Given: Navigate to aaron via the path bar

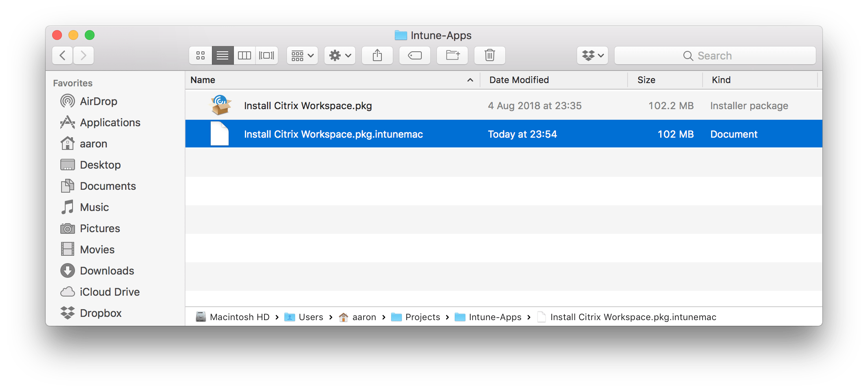Looking at the screenshot, I should click(364, 317).
